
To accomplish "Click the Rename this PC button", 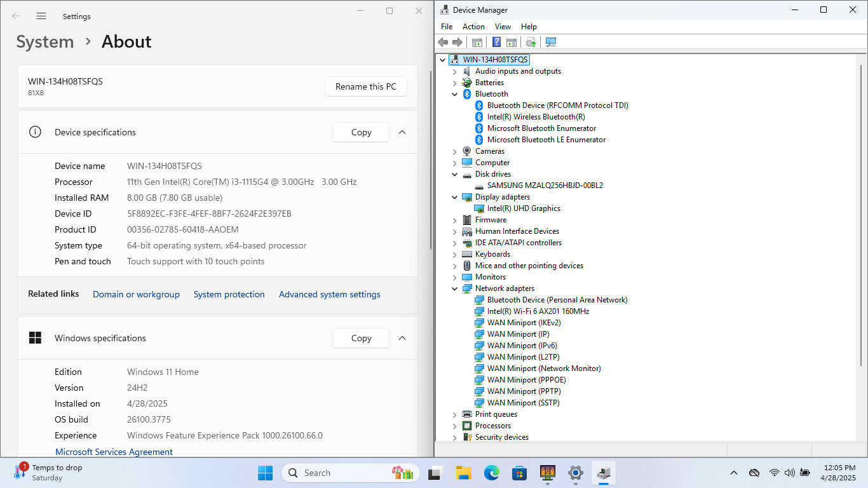I will click(x=366, y=86).
